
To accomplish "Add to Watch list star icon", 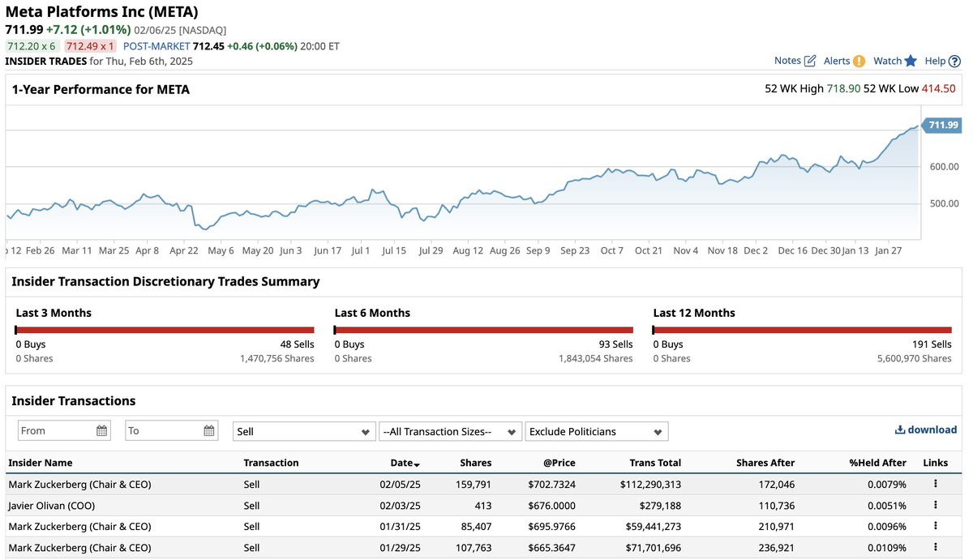I will click(911, 61).
